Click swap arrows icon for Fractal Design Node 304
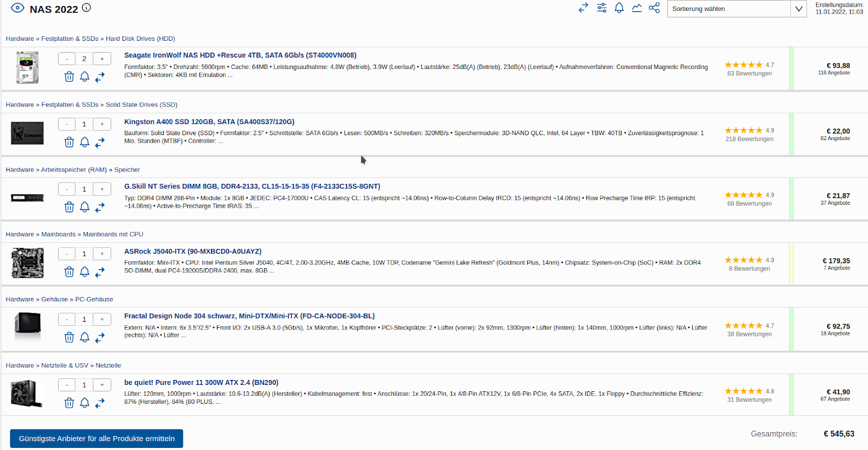 click(x=100, y=338)
